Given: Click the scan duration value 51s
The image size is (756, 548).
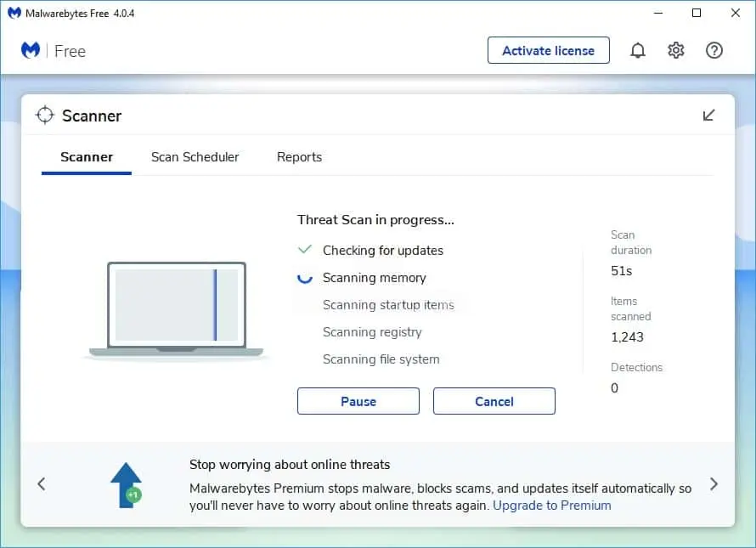Looking at the screenshot, I should pyautogui.click(x=621, y=271).
